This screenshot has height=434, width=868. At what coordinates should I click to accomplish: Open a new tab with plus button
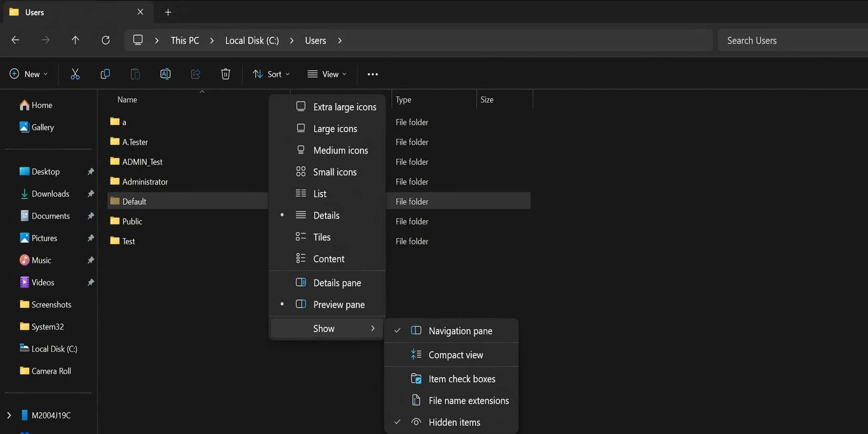pyautogui.click(x=168, y=12)
